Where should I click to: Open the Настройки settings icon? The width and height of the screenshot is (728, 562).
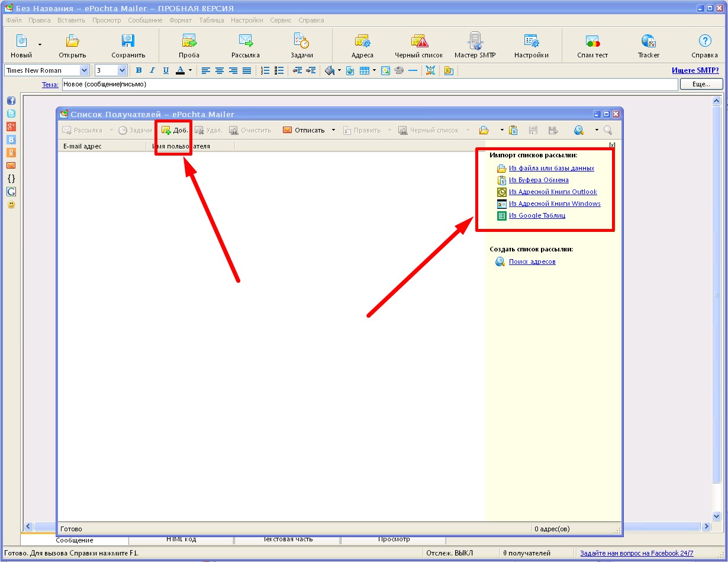tap(531, 41)
